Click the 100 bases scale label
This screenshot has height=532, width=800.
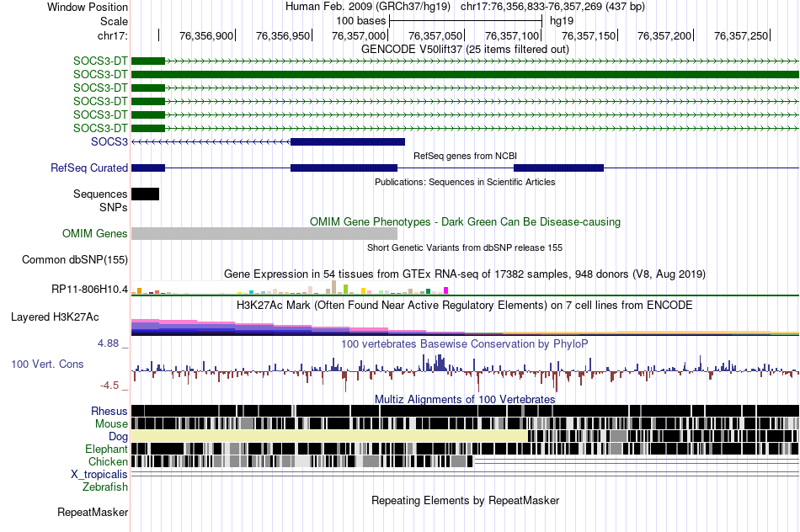click(x=360, y=21)
